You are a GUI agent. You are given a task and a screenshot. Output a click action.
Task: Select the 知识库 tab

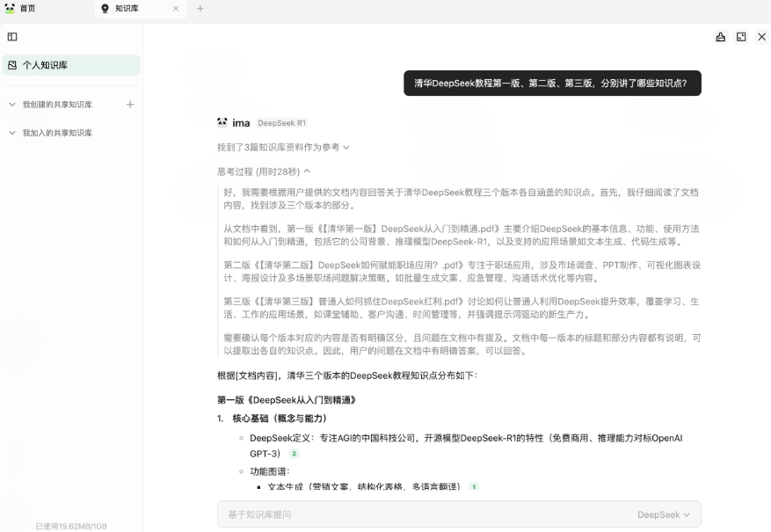tap(141, 9)
